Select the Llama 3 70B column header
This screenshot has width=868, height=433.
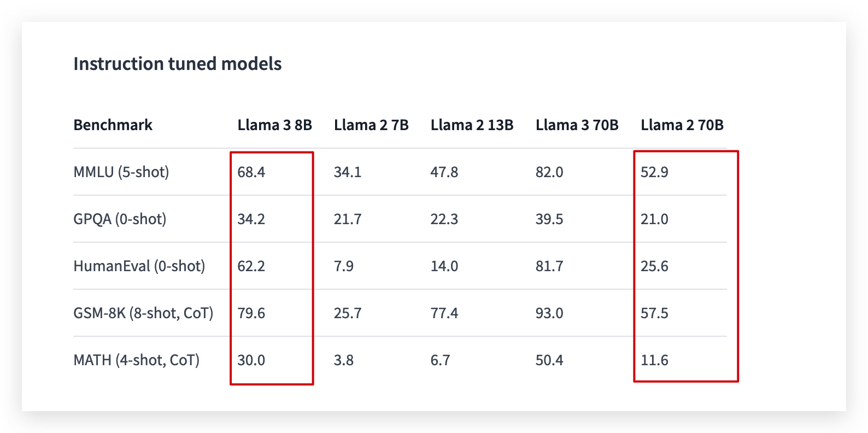[577, 125]
